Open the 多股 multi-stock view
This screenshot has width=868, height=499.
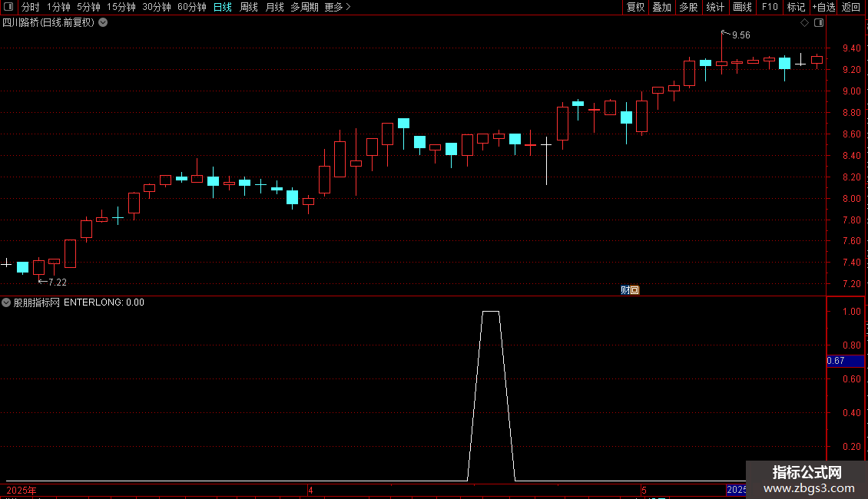[688, 7]
